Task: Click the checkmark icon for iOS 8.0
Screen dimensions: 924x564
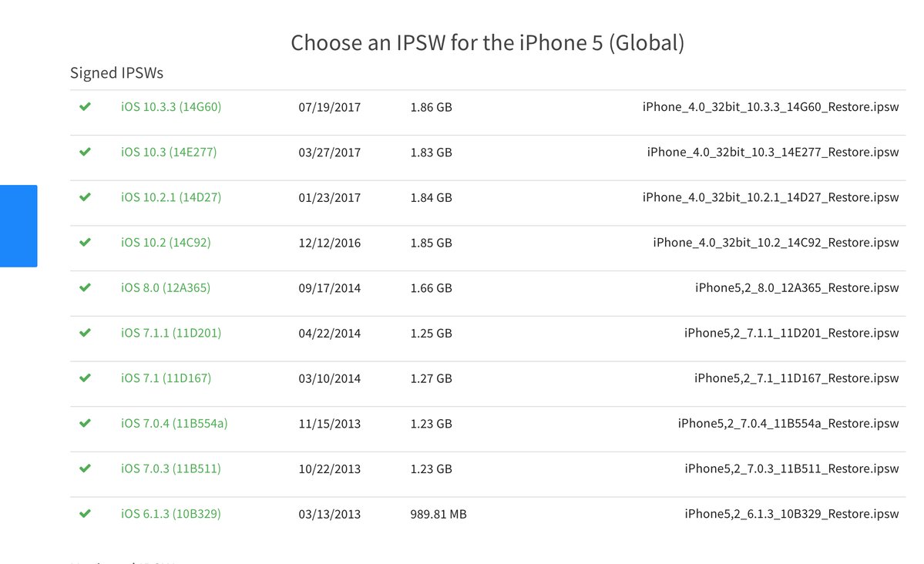Action: 85,287
